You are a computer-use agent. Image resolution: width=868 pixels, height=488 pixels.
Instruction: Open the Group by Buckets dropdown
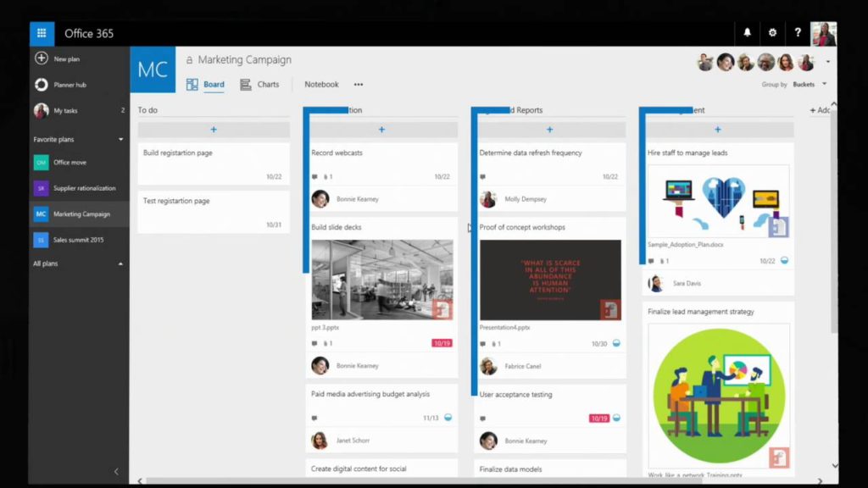810,85
